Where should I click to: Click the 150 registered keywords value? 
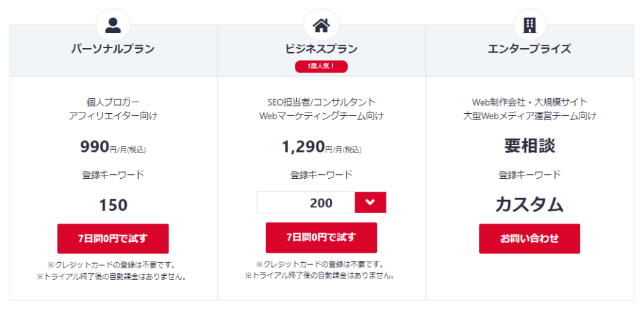click(113, 205)
